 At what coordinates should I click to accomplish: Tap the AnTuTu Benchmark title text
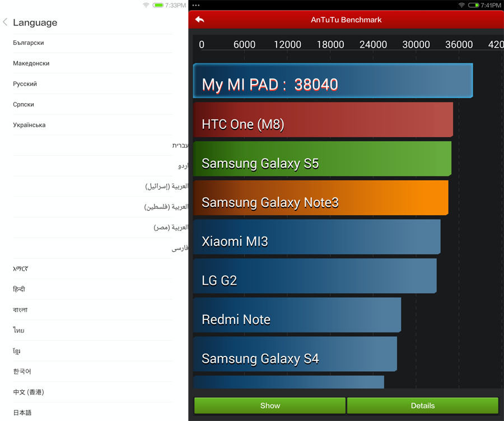[346, 20]
